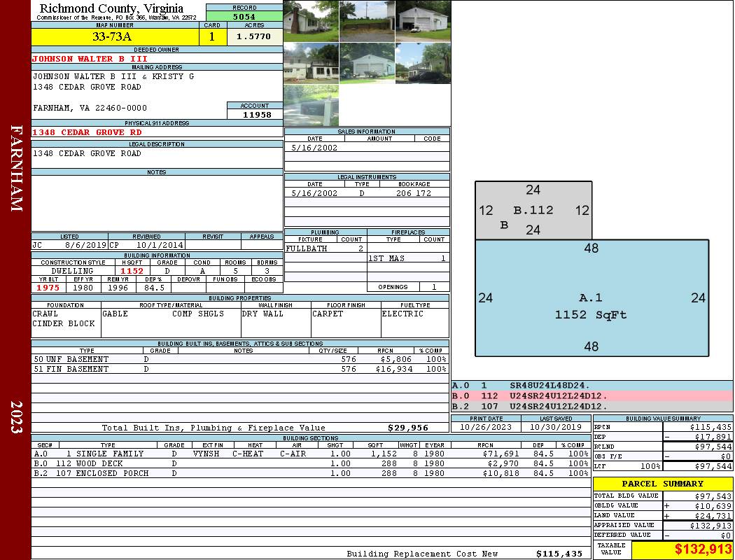Click fuel type ELECTRIC cell

click(415, 323)
